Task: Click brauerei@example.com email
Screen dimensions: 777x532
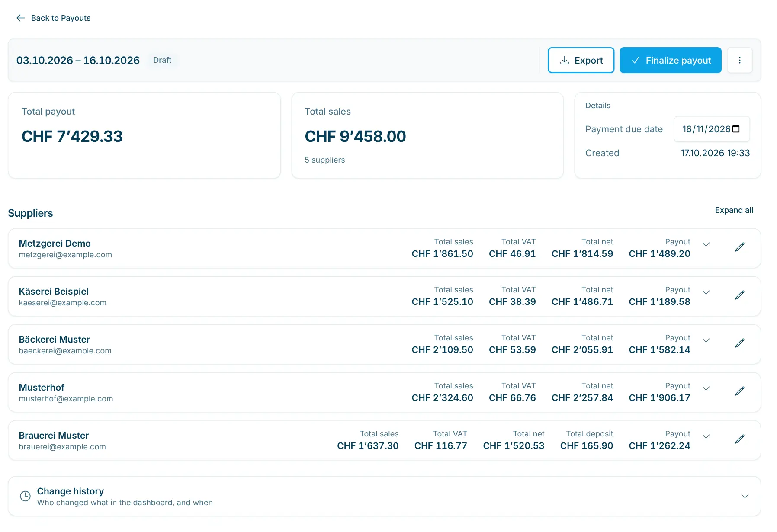Action: (x=62, y=447)
